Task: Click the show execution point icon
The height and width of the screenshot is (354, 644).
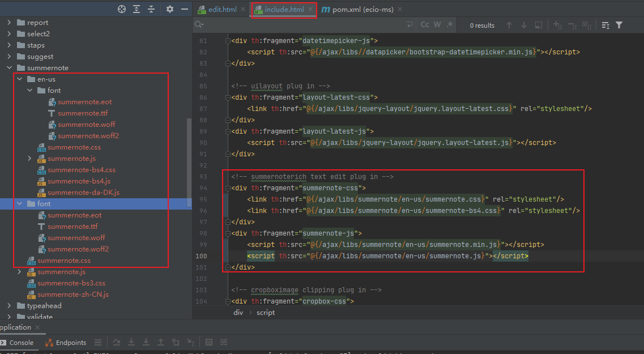Action: (117, 342)
